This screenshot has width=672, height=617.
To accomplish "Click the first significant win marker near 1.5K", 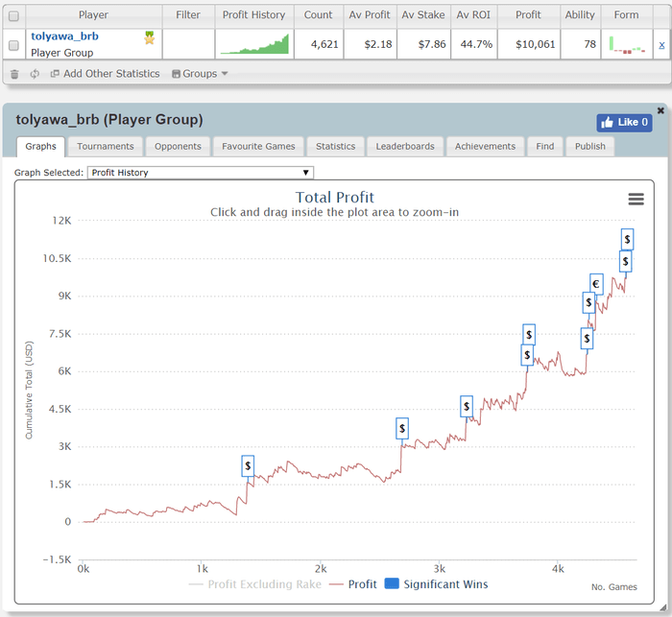I will [248, 465].
